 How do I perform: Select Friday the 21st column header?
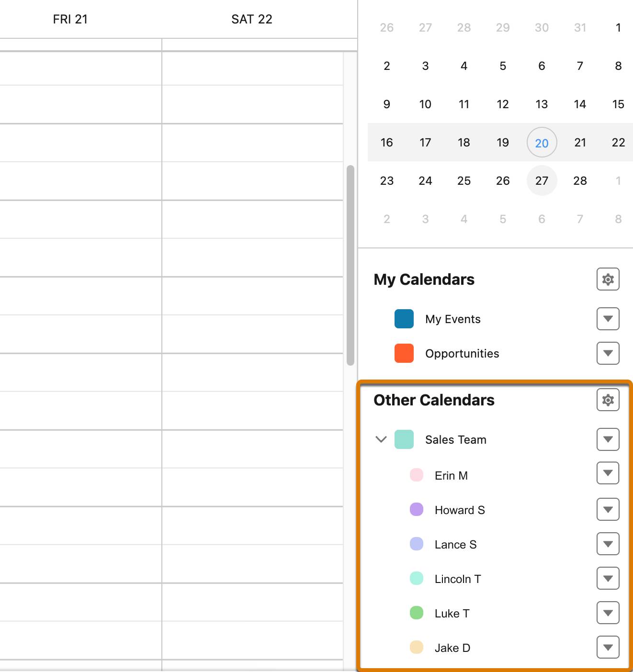click(x=70, y=19)
